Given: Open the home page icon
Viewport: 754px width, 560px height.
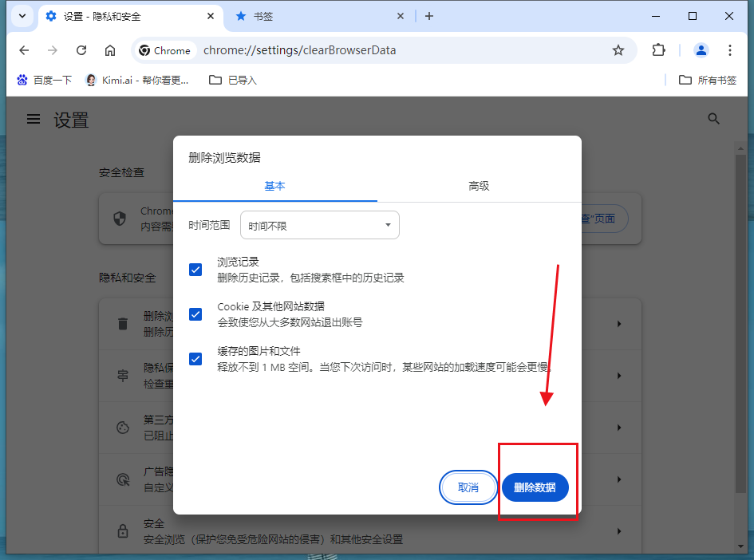Looking at the screenshot, I should pyautogui.click(x=110, y=50).
